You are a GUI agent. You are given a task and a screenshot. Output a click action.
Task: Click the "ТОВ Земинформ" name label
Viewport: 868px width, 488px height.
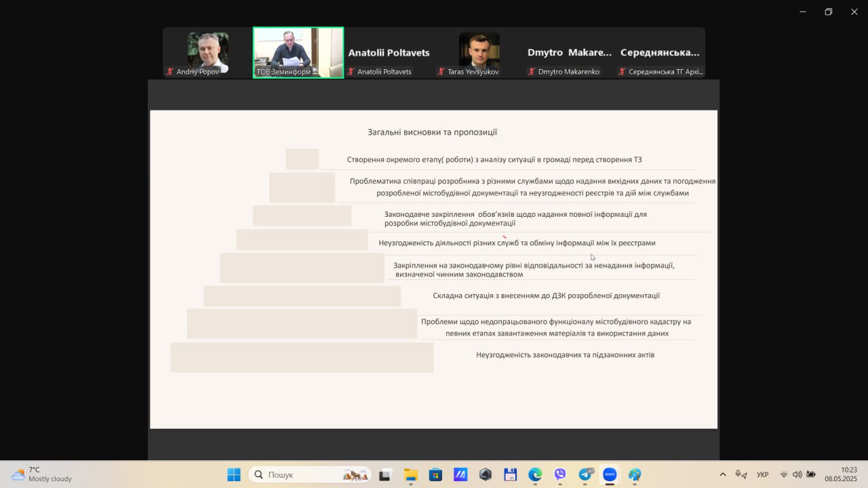click(283, 72)
